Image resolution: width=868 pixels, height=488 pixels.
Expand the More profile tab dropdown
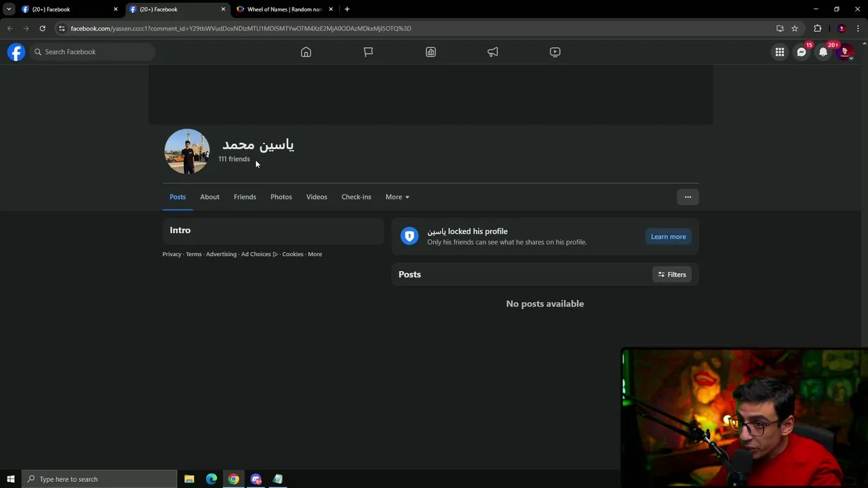(x=397, y=197)
